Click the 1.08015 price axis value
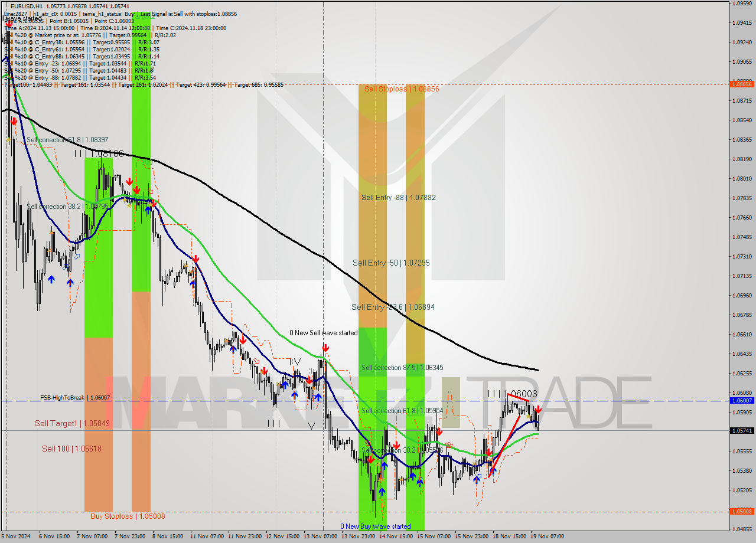Screen dimensions: 756x543 click(x=742, y=178)
